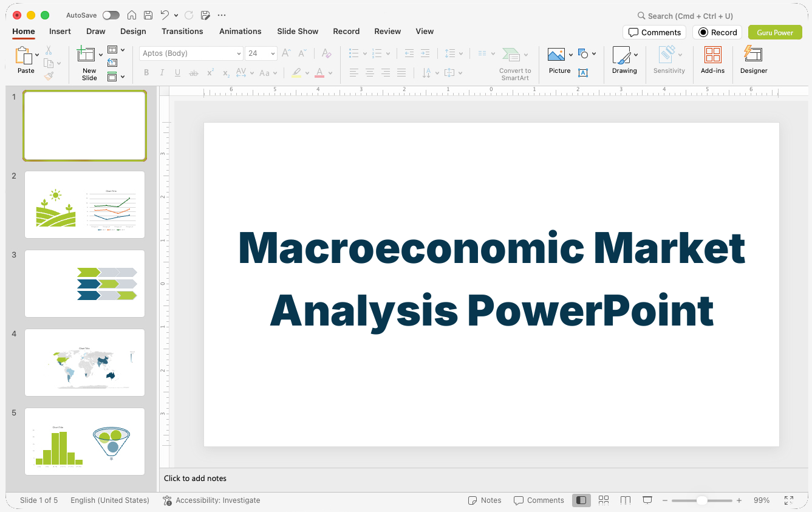Click the Home icon in title bar
Viewport: 812px width, 512px height.
131,15
